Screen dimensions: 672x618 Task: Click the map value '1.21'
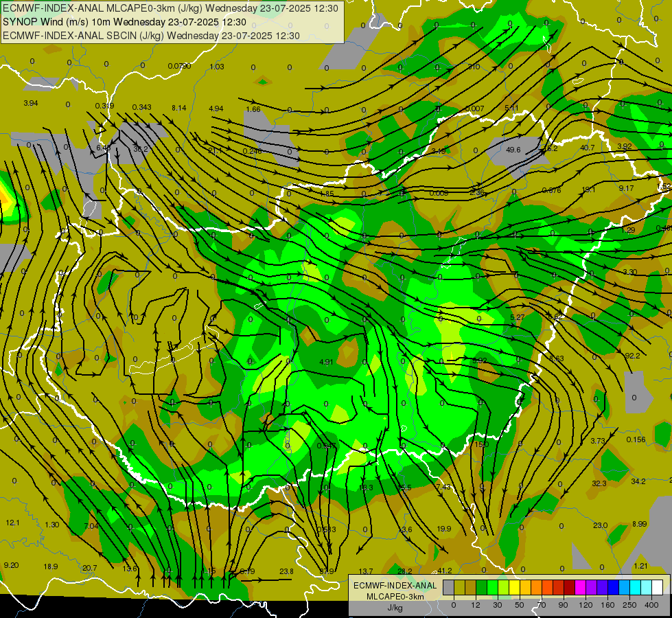(640, 566)
